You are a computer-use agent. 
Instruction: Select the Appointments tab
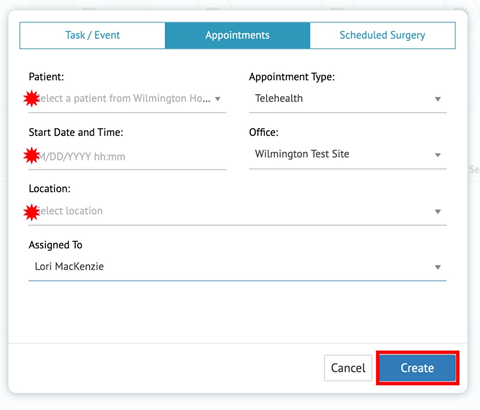(237, 35)
